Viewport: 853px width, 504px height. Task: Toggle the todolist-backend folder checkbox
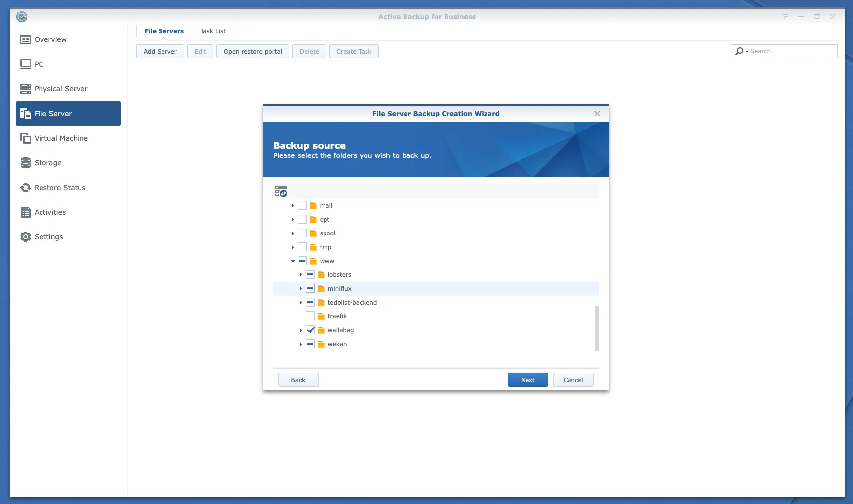310,303
